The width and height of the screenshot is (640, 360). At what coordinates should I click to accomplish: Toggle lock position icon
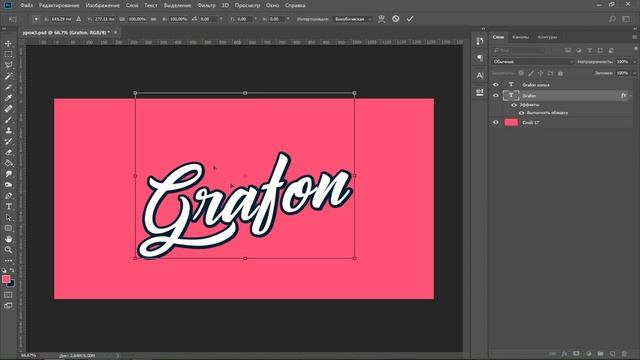[540, 73]
